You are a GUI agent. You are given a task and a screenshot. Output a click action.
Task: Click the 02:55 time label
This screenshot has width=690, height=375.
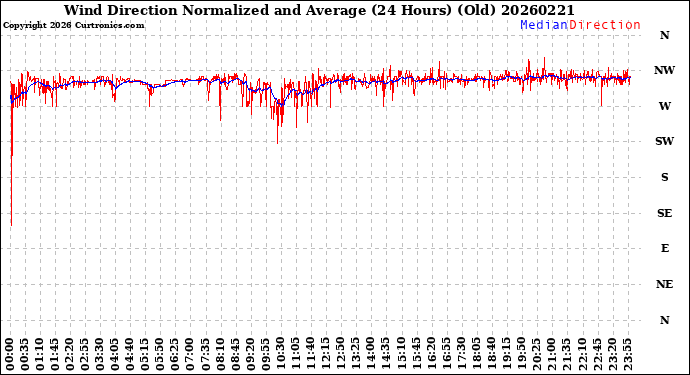(x=85, y=354)
